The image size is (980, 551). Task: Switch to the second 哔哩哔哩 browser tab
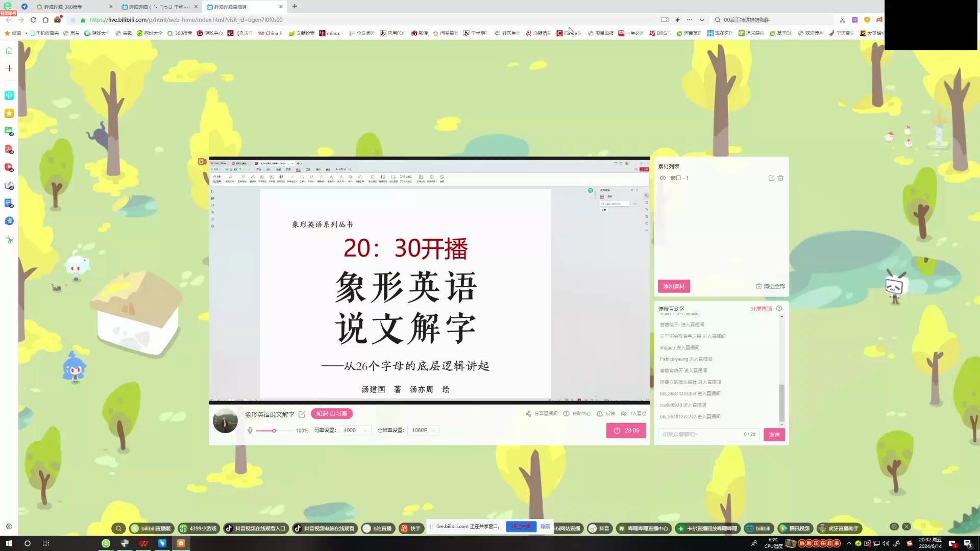pos(159,7)
